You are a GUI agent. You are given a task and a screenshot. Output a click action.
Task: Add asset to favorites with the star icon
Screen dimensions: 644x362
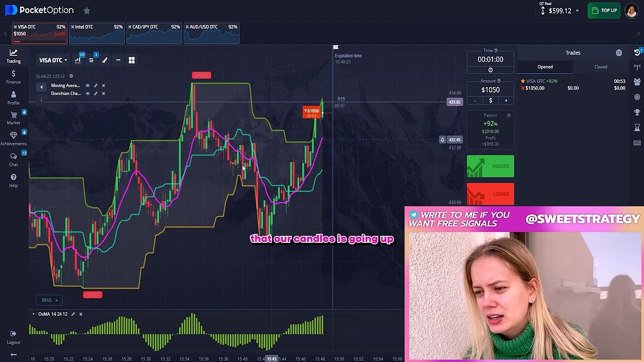coord(87,10)
